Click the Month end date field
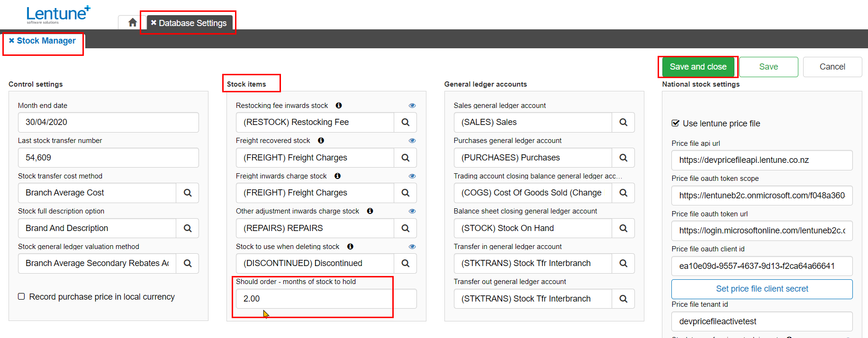The width and height of the screenshot is (868, 338). (108, 123)
